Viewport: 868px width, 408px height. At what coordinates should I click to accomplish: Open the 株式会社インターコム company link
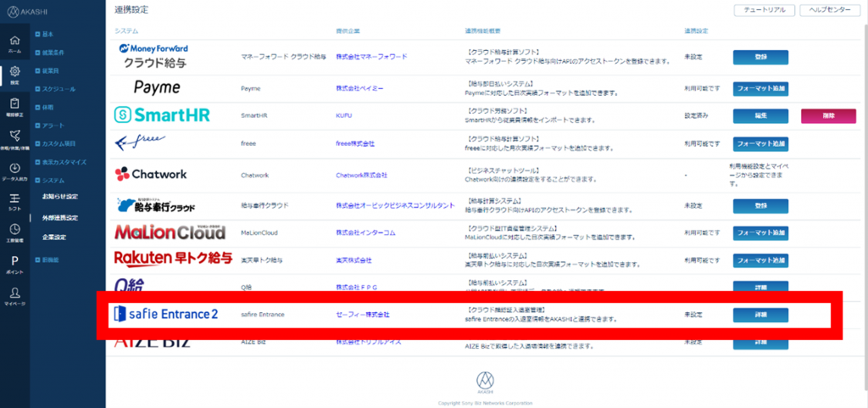pos(366,233)
